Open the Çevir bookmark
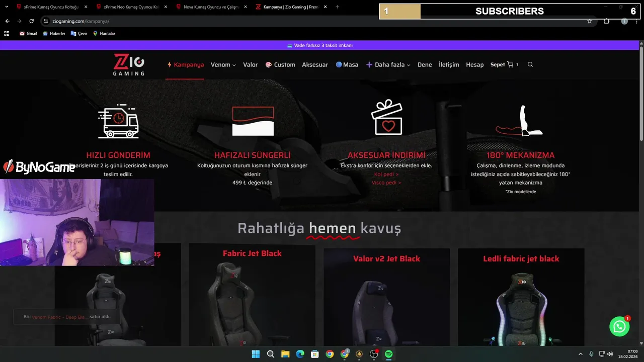 pyautogui.click(x=79, y=33)
